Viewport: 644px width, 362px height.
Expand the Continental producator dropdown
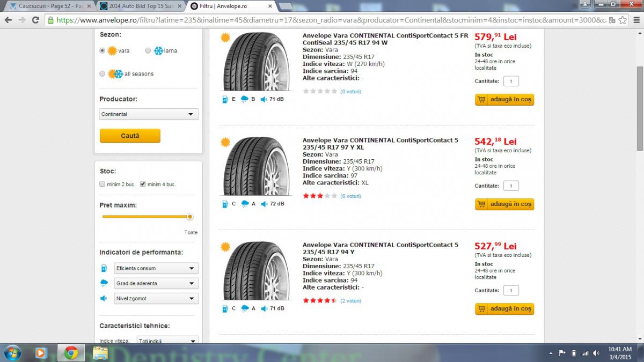point(149,114)
